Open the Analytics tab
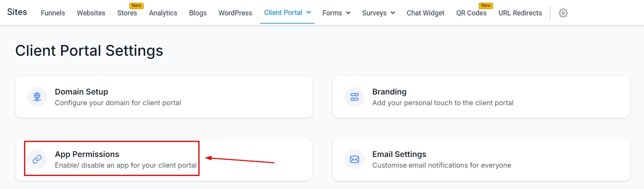 pos(163,13)
